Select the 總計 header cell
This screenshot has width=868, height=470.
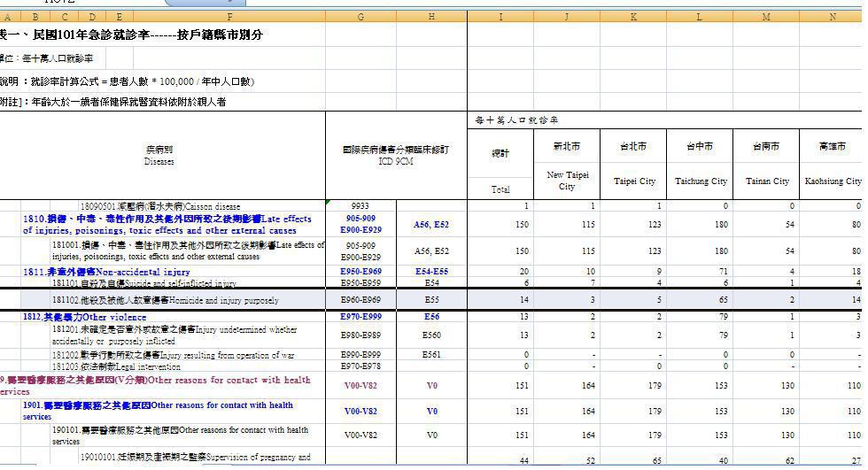click(x=500, y=153)
